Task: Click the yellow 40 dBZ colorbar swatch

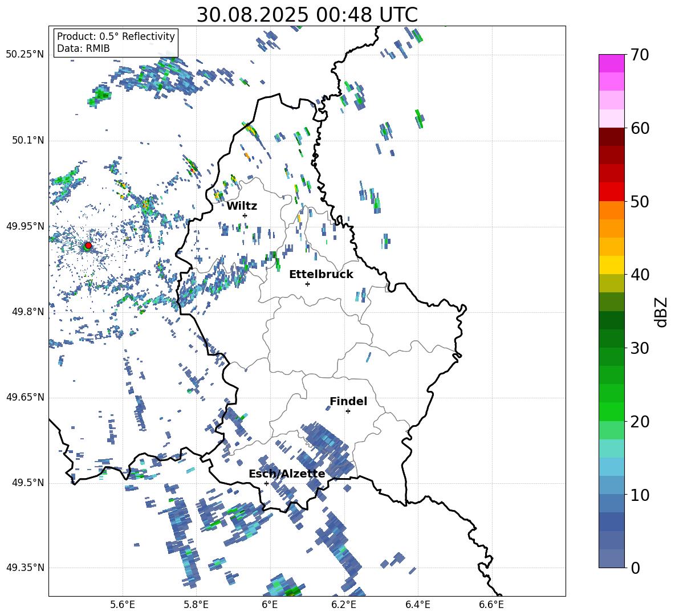Action: 611,265
